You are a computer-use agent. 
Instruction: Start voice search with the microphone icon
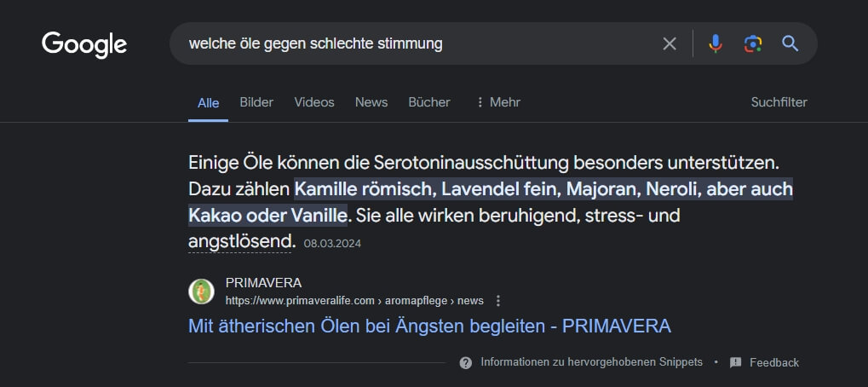click(716, 43)
